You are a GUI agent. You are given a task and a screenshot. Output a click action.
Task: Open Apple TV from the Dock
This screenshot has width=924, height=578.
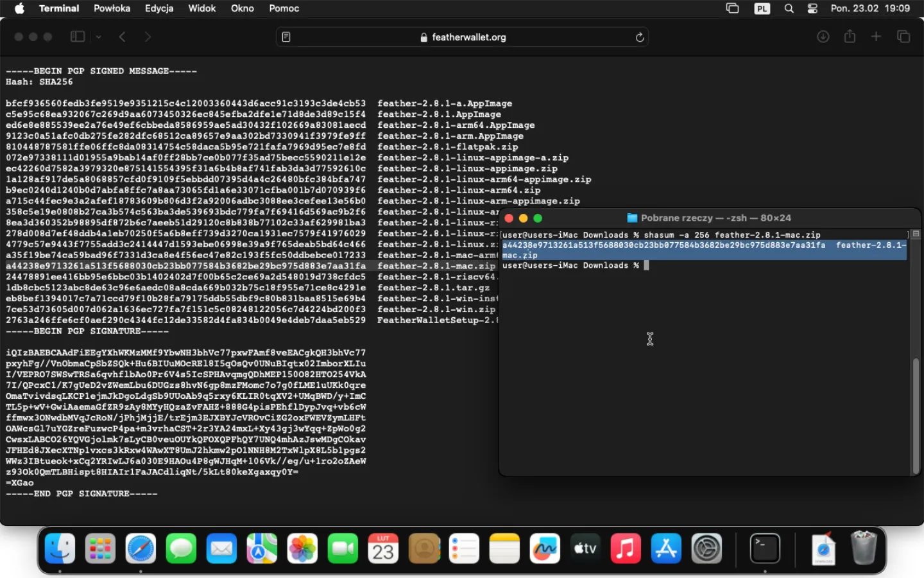click(x=585, y=549)
